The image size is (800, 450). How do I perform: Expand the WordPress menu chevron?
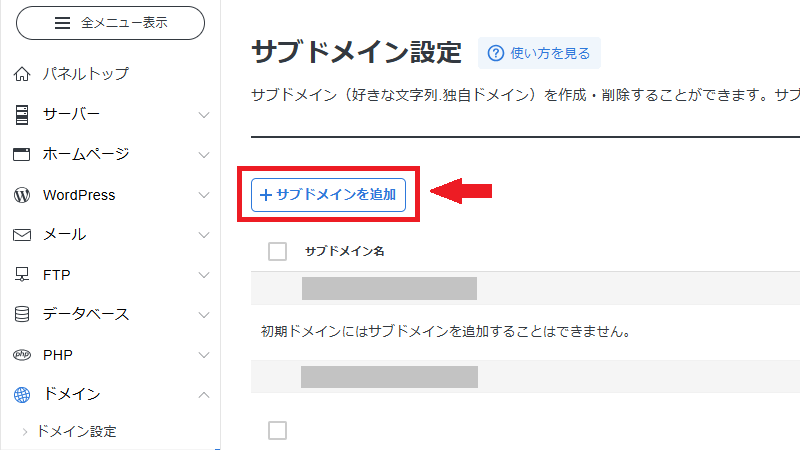[204, 195]
